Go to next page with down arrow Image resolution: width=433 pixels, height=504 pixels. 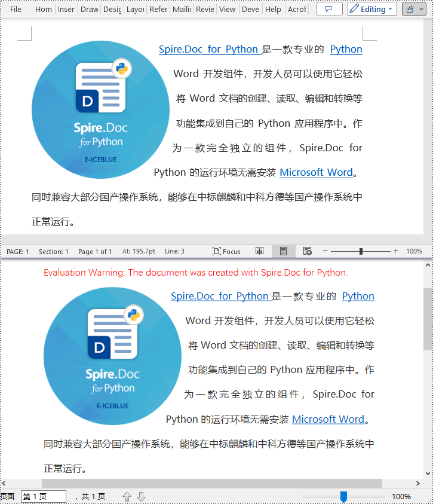tap(141, 497)
